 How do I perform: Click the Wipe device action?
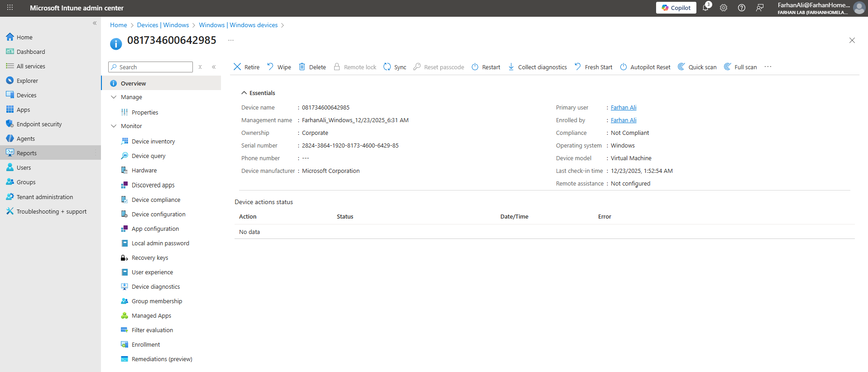pyautogui.click(x=279, y=67)
